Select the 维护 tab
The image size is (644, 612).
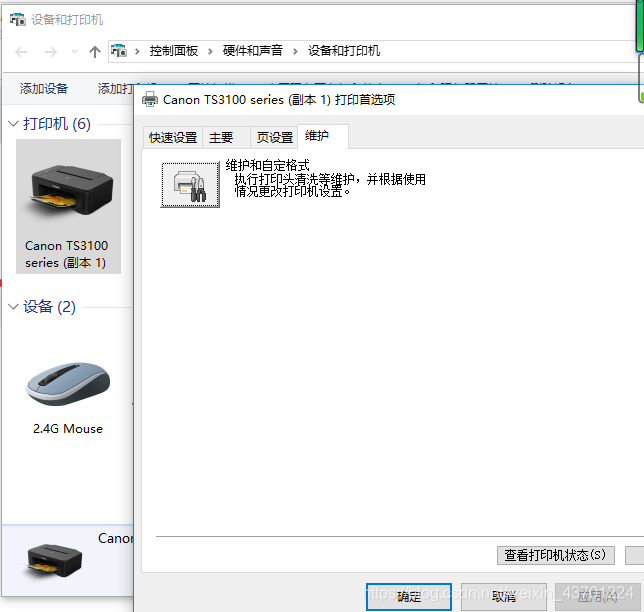[323, 136]
